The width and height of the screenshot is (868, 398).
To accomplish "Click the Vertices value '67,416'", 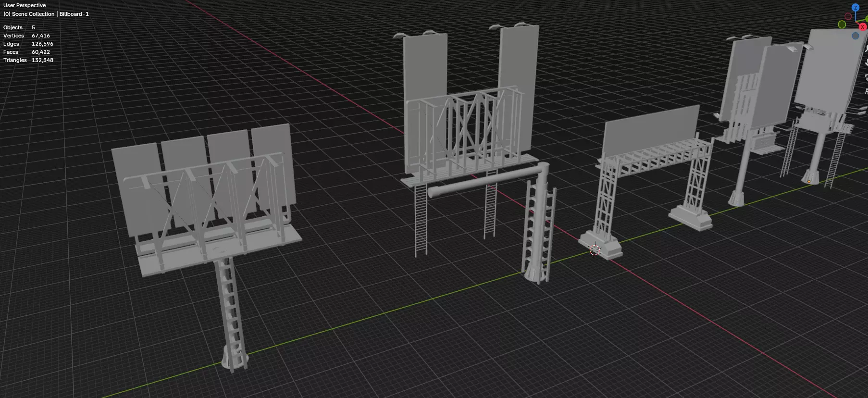I will coord(41,36).
